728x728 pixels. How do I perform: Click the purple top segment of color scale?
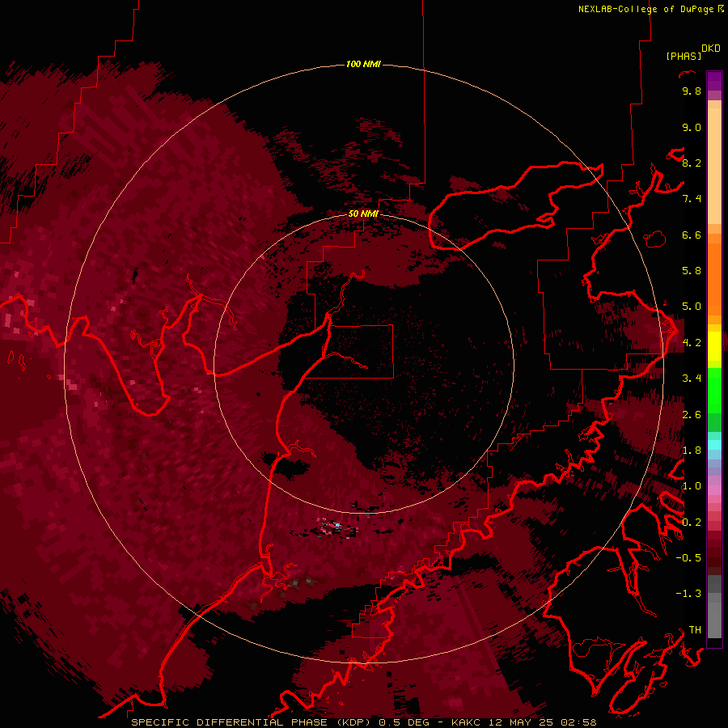714,81
